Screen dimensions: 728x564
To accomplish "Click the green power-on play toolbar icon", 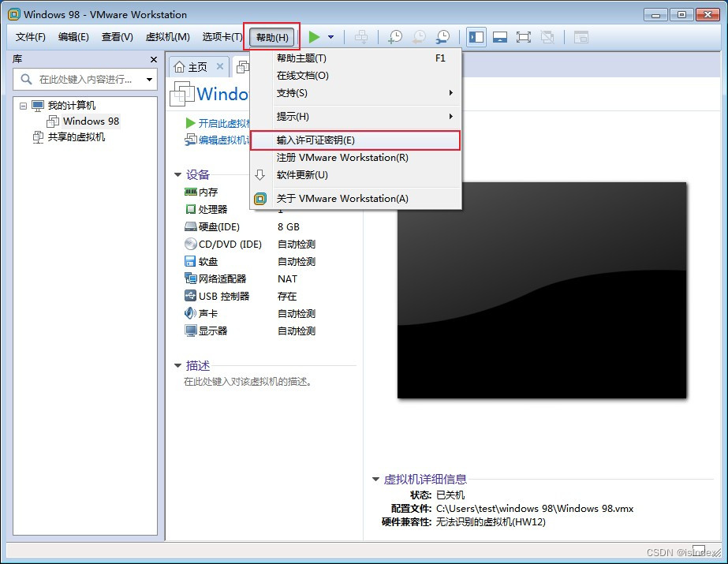I will (315, 36).
